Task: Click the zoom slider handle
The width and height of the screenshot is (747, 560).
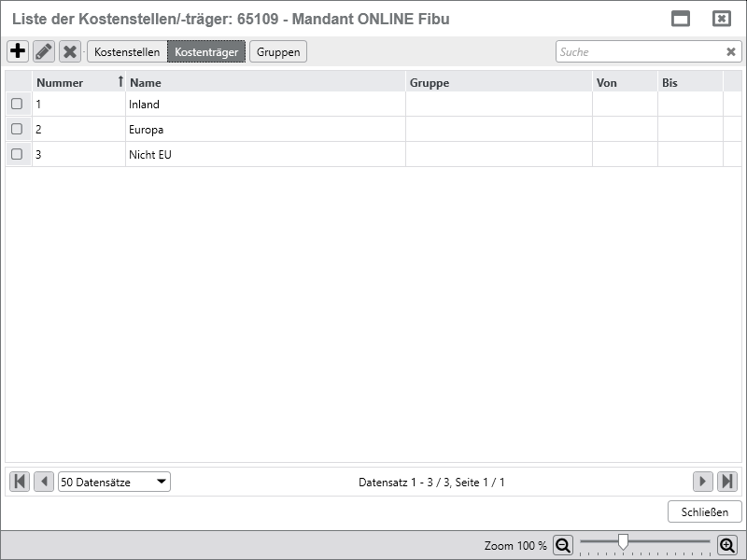Action: [623, 542]
